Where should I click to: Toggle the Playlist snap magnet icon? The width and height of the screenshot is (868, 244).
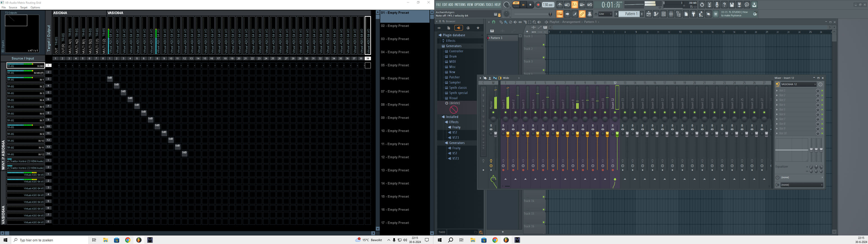[494, 22]
